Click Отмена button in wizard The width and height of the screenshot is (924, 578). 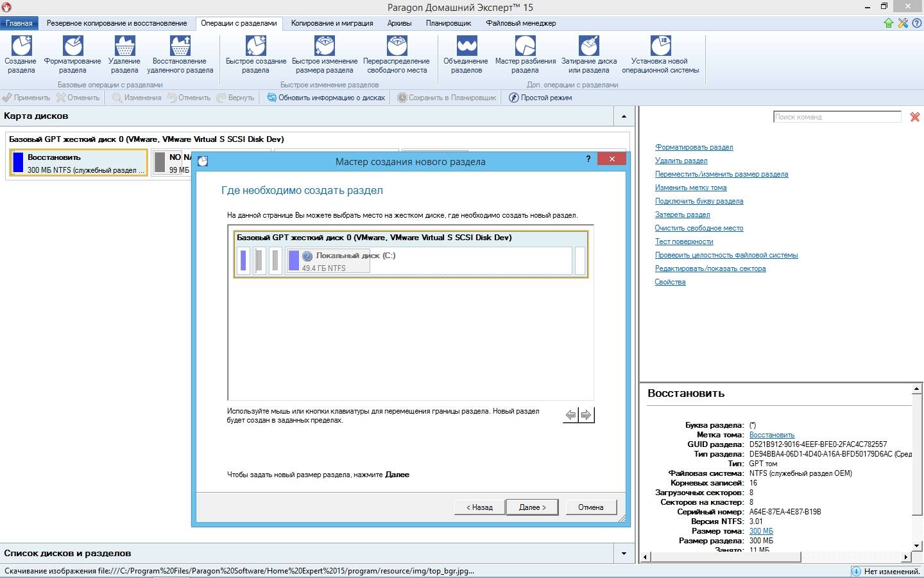pyautogui.click(x=590, y=507)
